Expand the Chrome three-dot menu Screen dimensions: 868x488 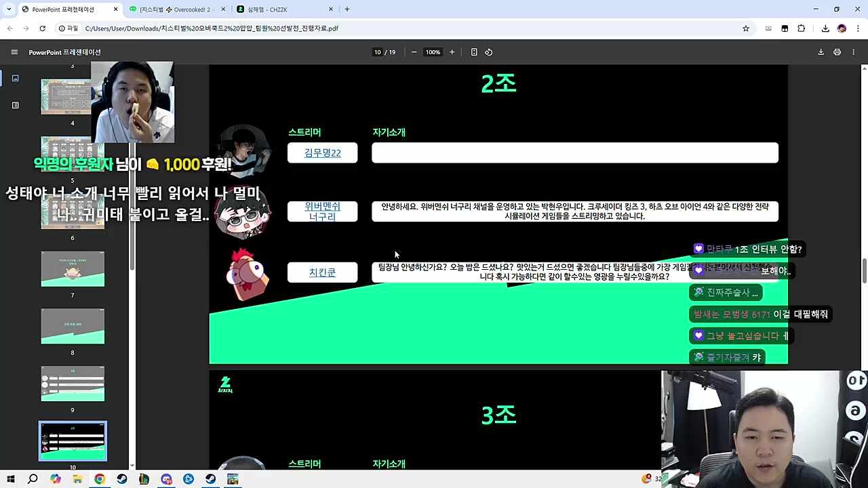pos(856,28)
